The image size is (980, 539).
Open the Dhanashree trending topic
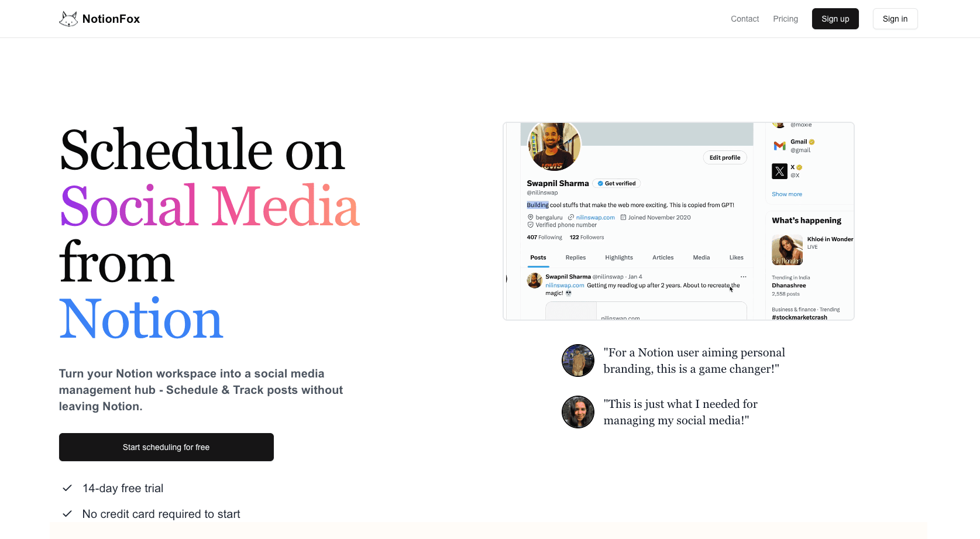tap(789, 286)
